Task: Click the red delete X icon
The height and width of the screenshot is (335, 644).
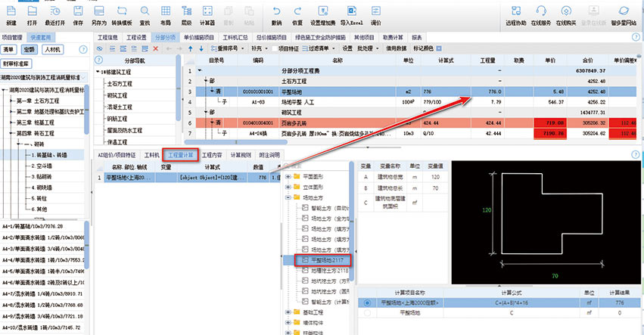Action: [x=155, y=48]
